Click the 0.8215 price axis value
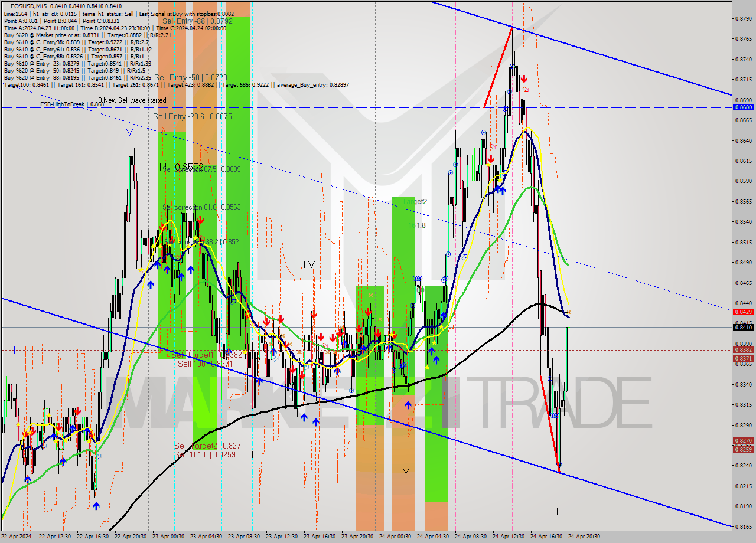Image resolution: width=756 pixels, height=543 pixels. click(x=743, y=486)
